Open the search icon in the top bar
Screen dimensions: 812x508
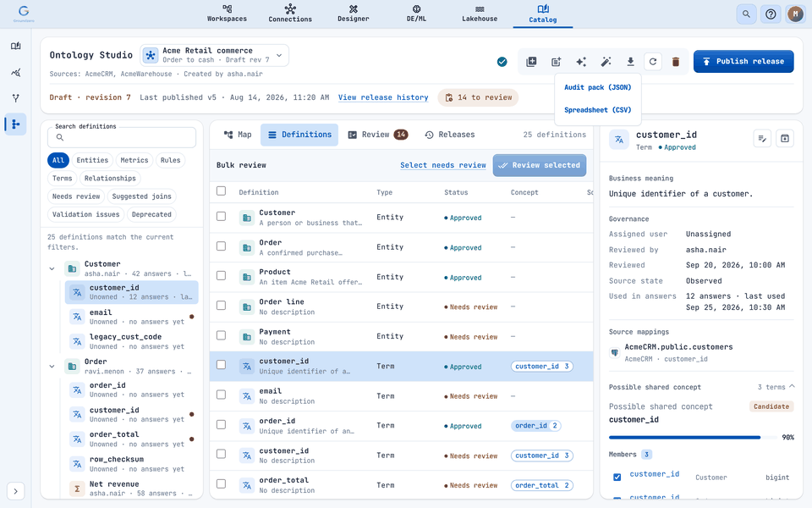tap(746, 14)
